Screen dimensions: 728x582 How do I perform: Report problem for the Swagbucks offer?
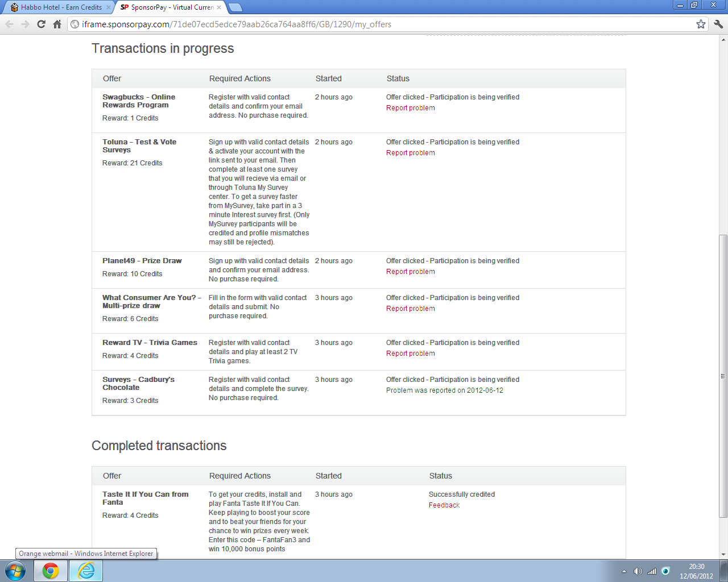(x=410, y=108)
